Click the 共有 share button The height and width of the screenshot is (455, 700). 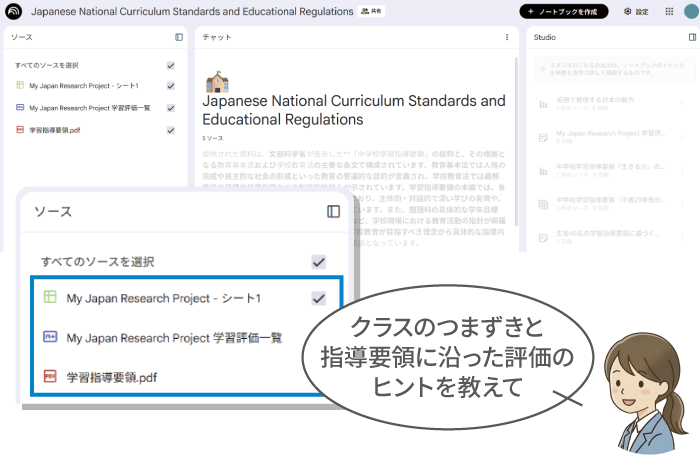[372, 11]
